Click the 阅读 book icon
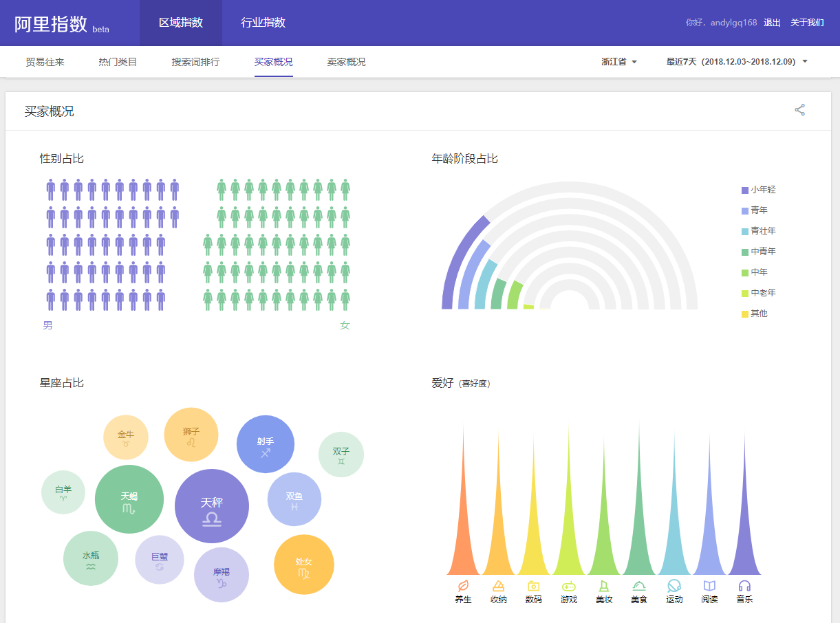Screen dimensions: 840x623 pos(709,586)
